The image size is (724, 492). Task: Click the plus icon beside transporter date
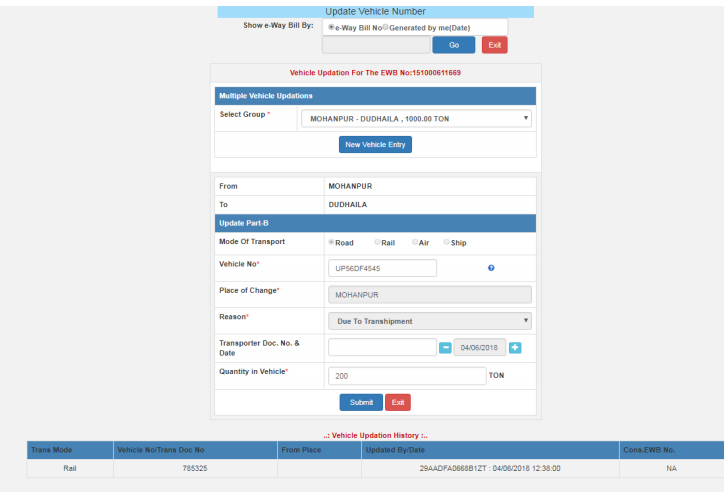[515, 347]
